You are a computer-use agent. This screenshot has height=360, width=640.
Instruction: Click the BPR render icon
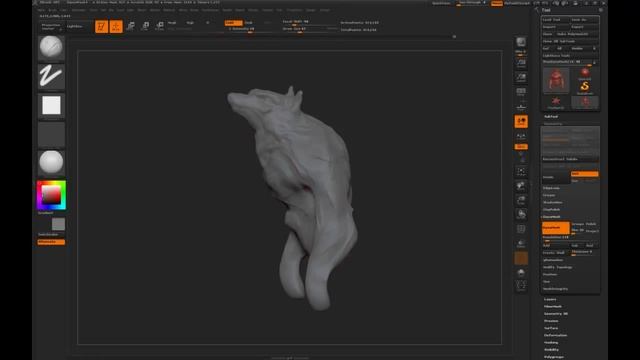[x=521, y=42]
